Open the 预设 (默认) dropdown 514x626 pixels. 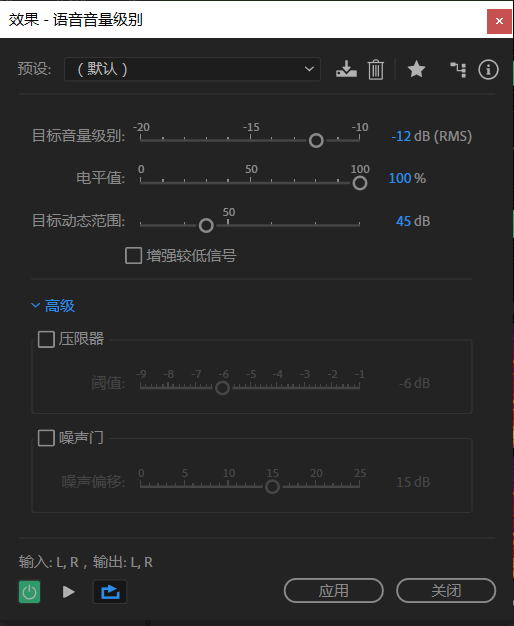coord(192,69)
